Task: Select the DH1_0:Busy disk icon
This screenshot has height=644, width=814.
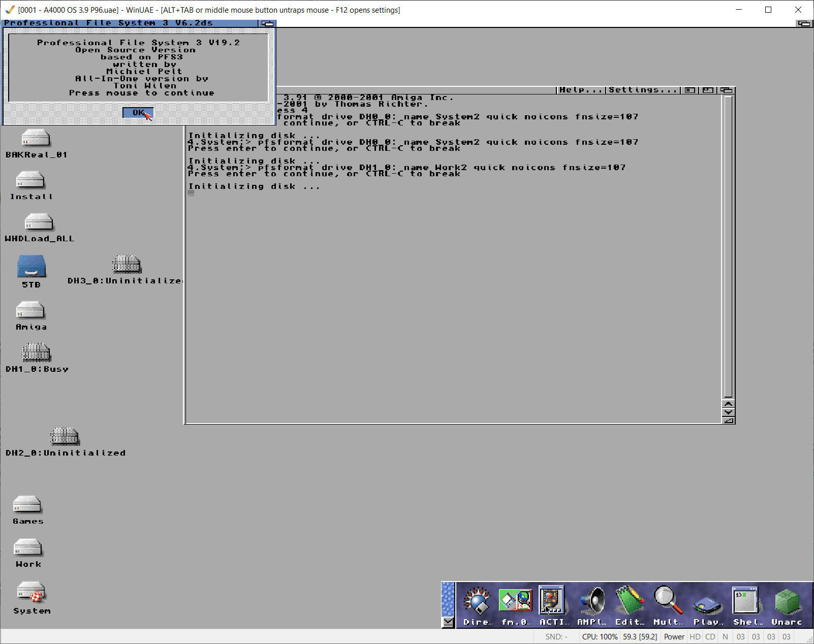Action: pos(36,352)
